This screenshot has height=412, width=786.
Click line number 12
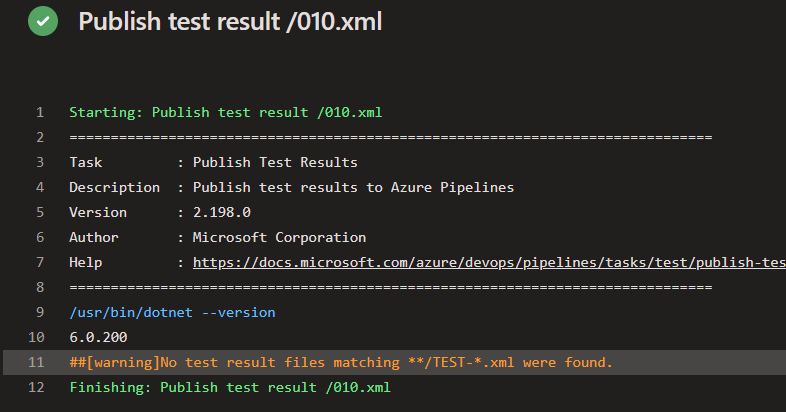tap(36, 387)
